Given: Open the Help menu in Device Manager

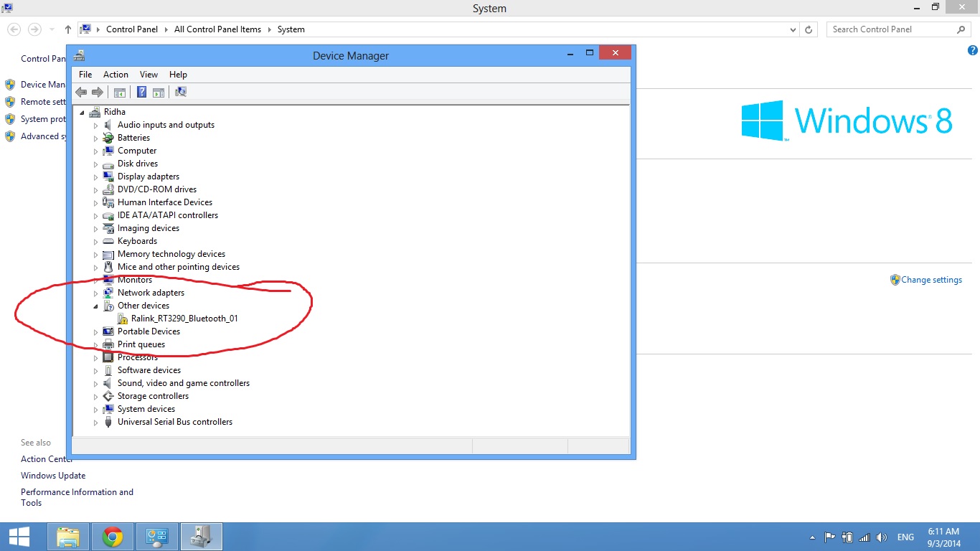Looking at the screenshot, I should click(x=178, y=75).
